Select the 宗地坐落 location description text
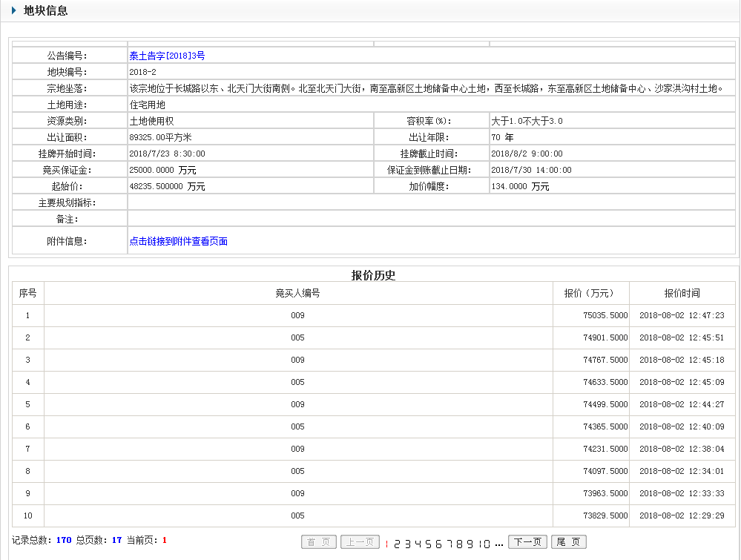This screenshot has height=560, width=741. pyautogui.click(x=427, y=88)
